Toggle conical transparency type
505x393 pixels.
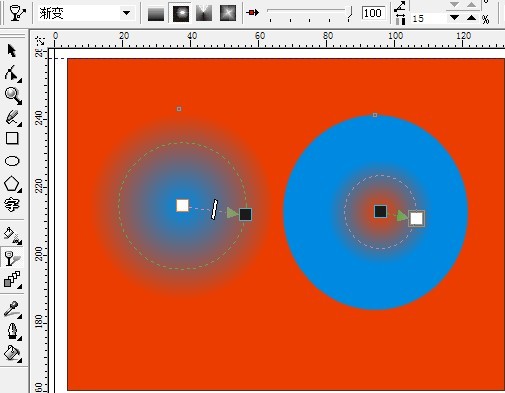coord(204,13)
